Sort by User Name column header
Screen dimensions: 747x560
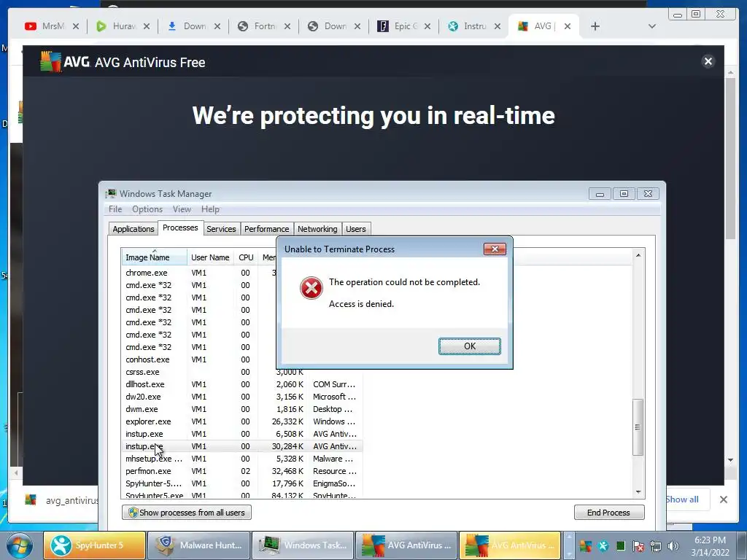click(210, 257)
